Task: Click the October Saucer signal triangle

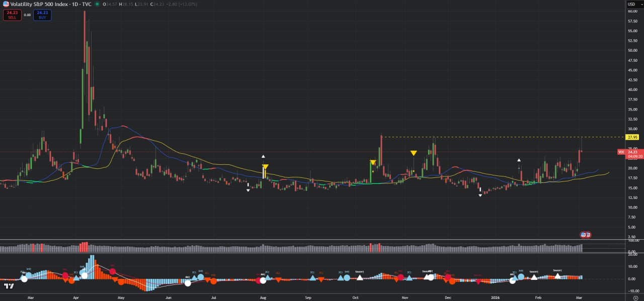Action: coord(359,277)
